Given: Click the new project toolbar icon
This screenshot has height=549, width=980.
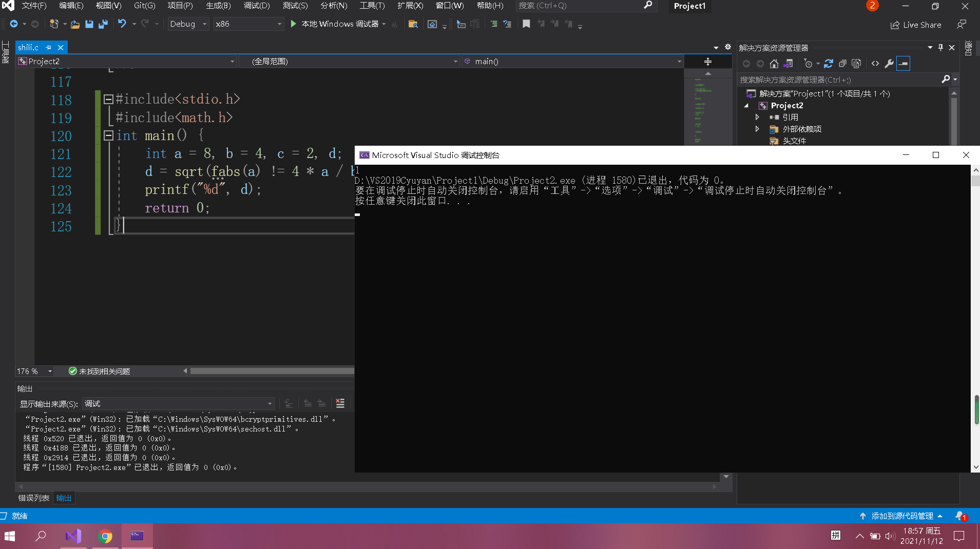Looking at the screenshot, I should (54, 24).
